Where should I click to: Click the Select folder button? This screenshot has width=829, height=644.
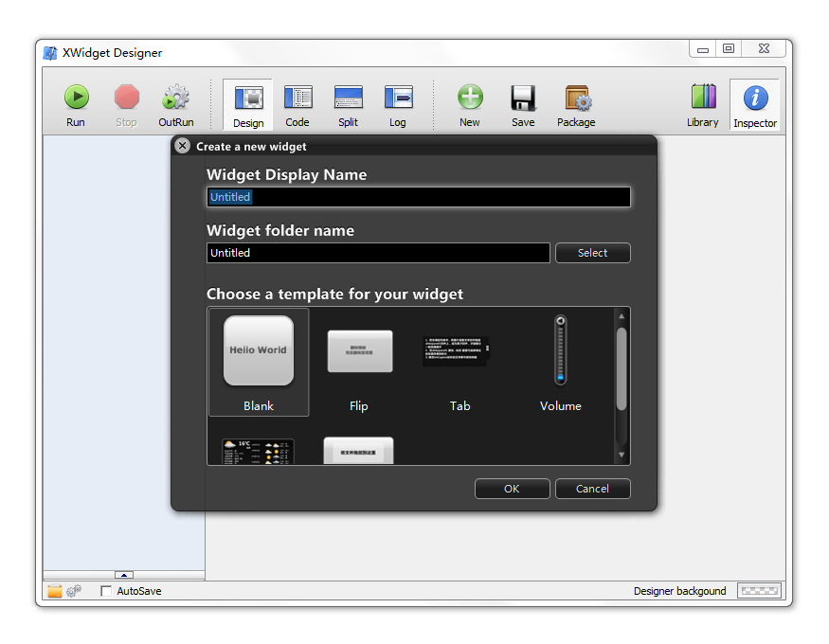[x=593, y=253]
